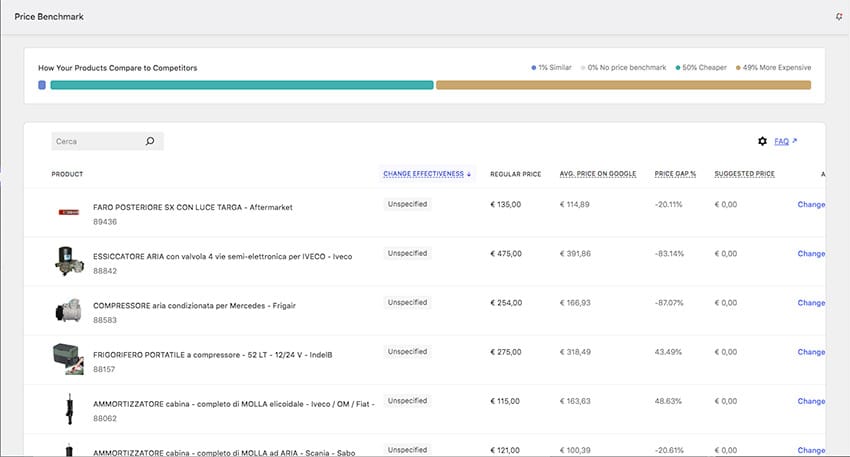Image resolution: width=850 pixels, height=457 pixels.
Task: Click the Cheaper teal bar segment
Action: 242,85
